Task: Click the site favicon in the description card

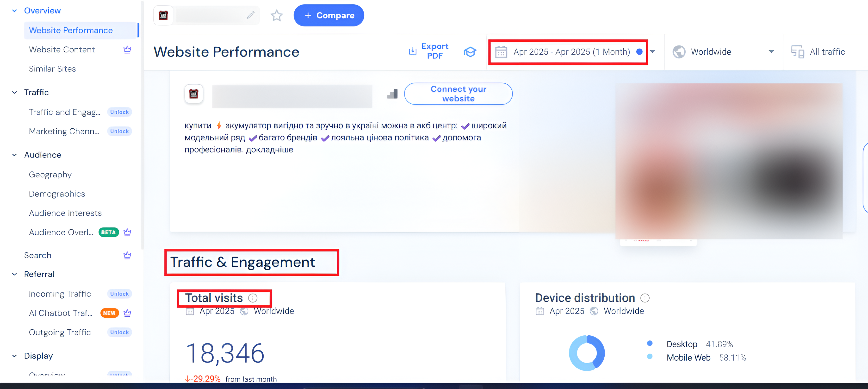Action: pyautogui.click(x=194, y=94)
